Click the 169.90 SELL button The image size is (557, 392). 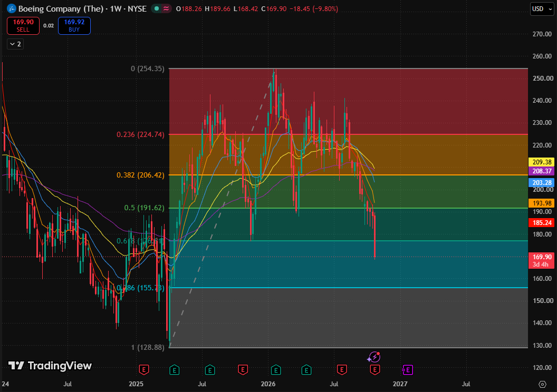23,25
